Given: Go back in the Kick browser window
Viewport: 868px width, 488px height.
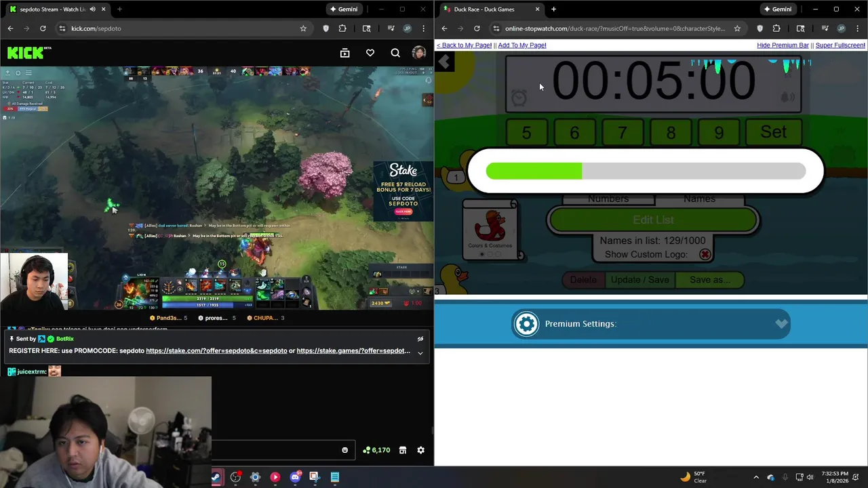Looking at the screenshot, I should 10,28.
